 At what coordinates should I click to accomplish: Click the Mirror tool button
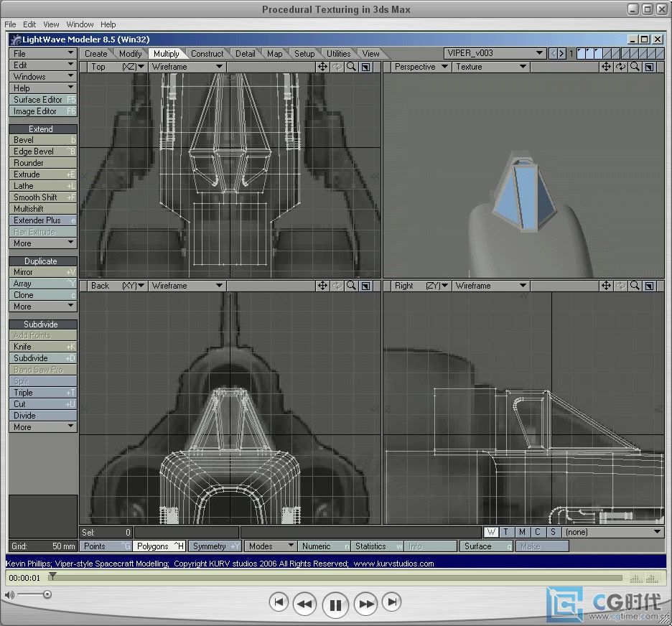(x=43, y=272)
